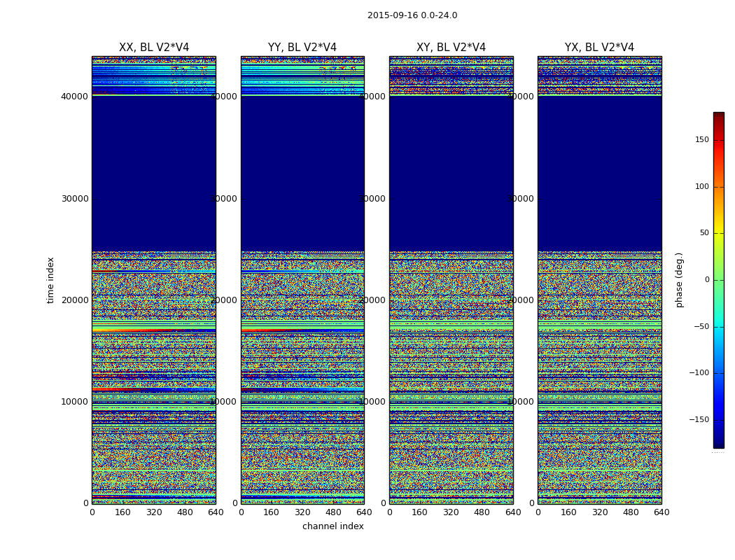The image size is (735, 560).
Task: Click the colorbar tick label −150
Action: (x=699, y=419)
